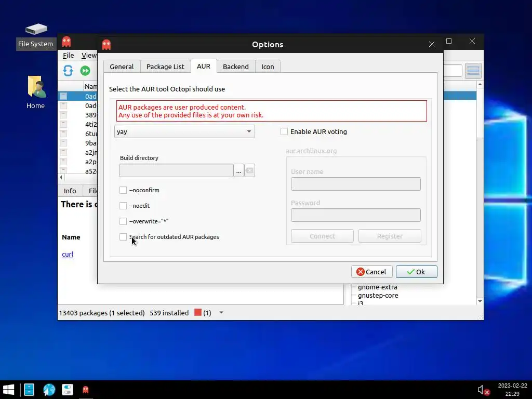The width and height of the screenshot is (532, 399).
Task: Click the scroll down arrow of groups list
Action: [x=480, y=301]
